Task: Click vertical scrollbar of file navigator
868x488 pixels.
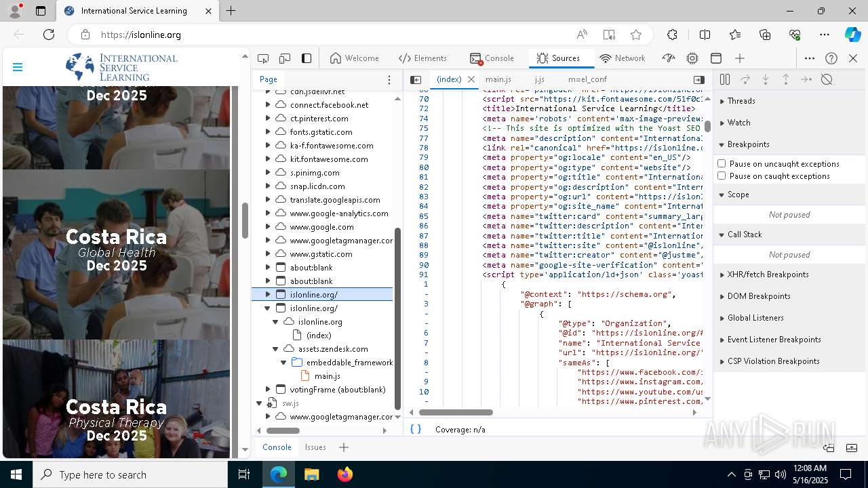Action: point(397,319)
